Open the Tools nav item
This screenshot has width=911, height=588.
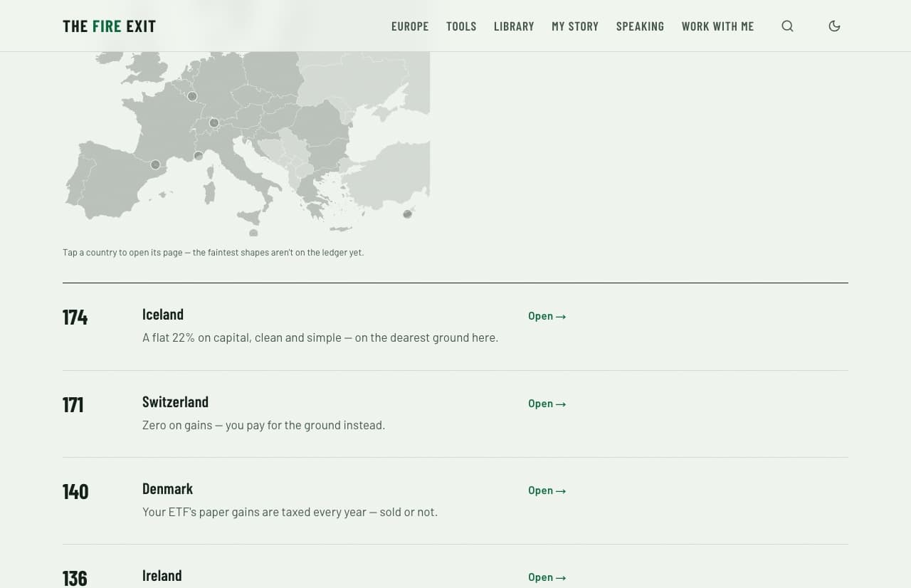pos(461,26)
